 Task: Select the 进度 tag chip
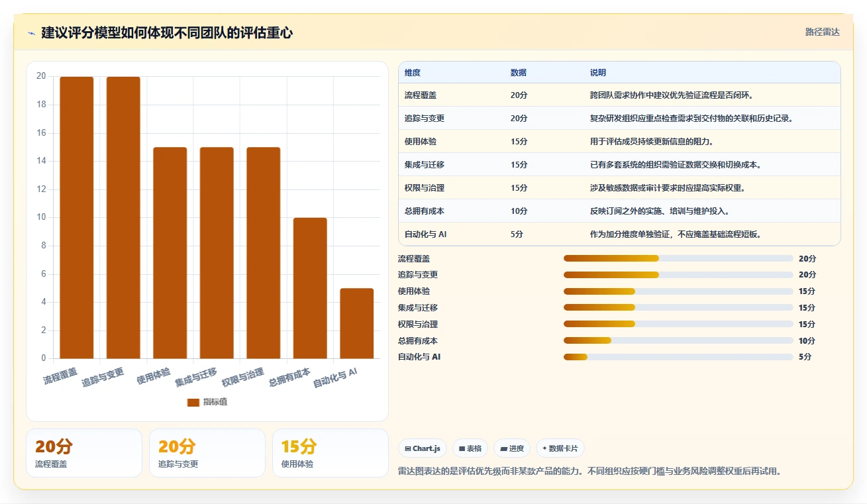coord(512,448)
